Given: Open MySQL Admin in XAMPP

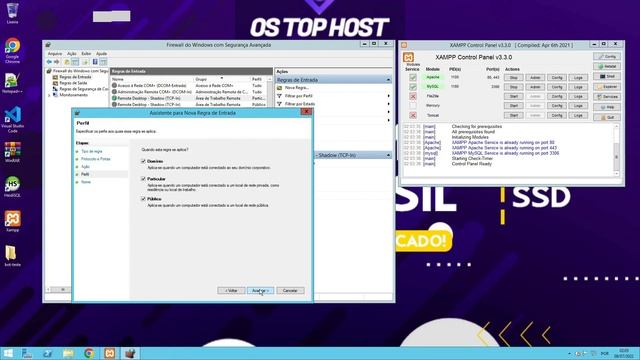Looking at the screenshot, I should point(535,87).
